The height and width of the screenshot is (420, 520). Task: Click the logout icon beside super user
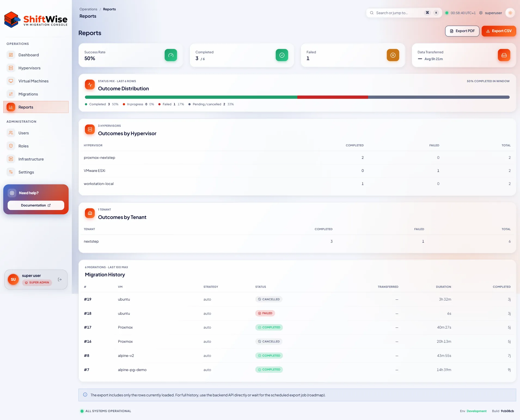click(x=60, y=279)
